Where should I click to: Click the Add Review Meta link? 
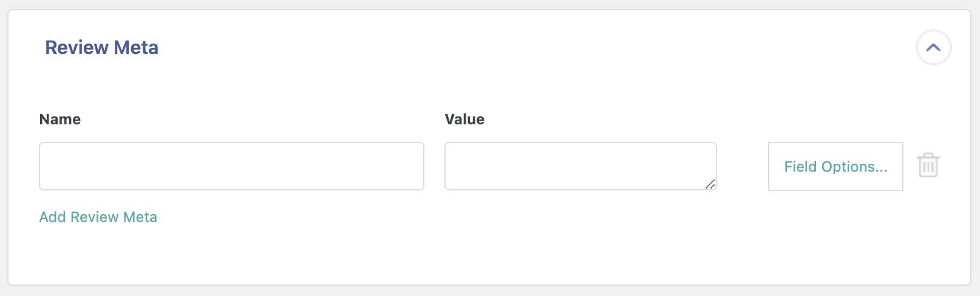(98, 217)
